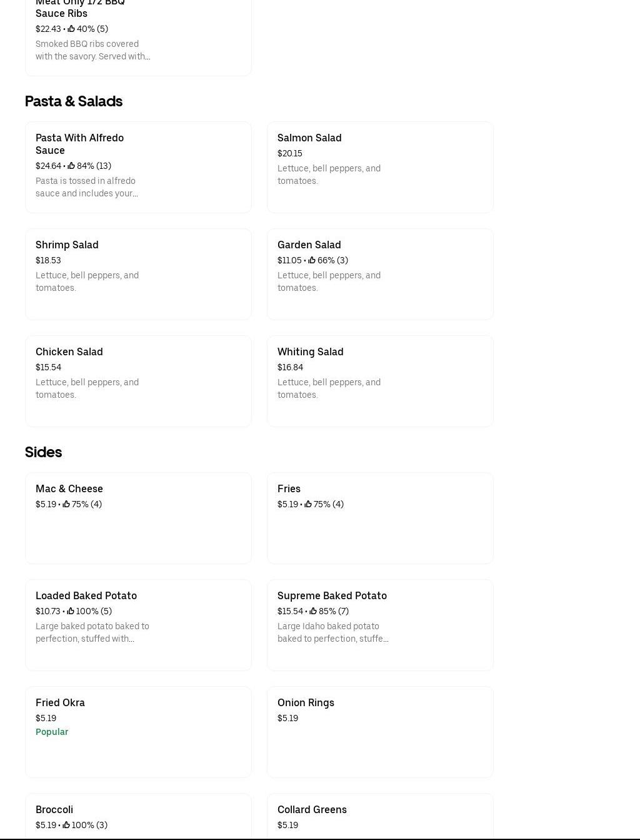
Task: Click thumbs-up icon on BBQ Sauce Ribs
Action: coord(71,29)
